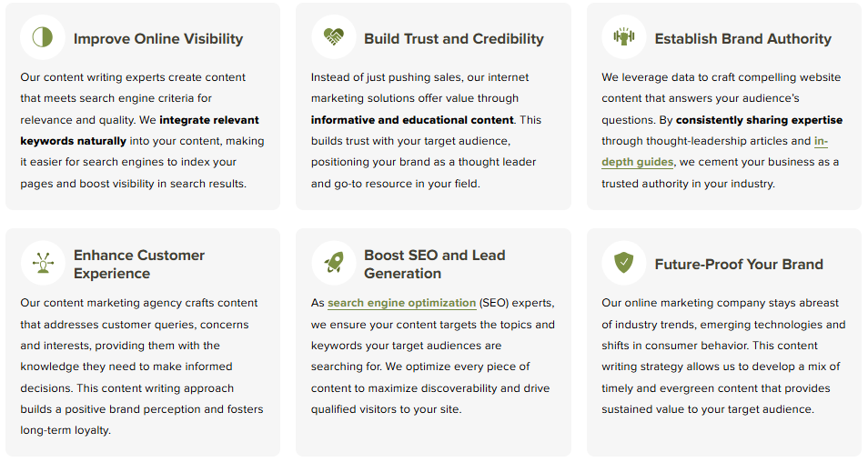Click the half-circle icon beside Improve Online Visibility
Viewport: 868px width, 462px height.
pyautogui.click(x=42, y=37)
